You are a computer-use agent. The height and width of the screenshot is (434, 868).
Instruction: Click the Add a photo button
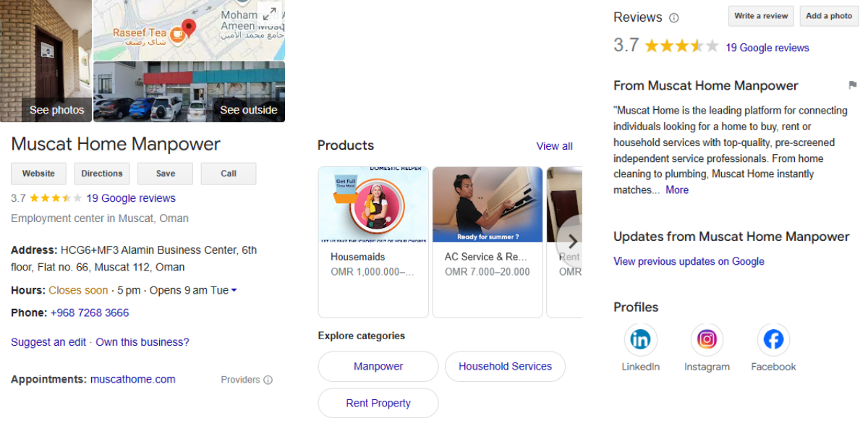(x=829, y=16)
